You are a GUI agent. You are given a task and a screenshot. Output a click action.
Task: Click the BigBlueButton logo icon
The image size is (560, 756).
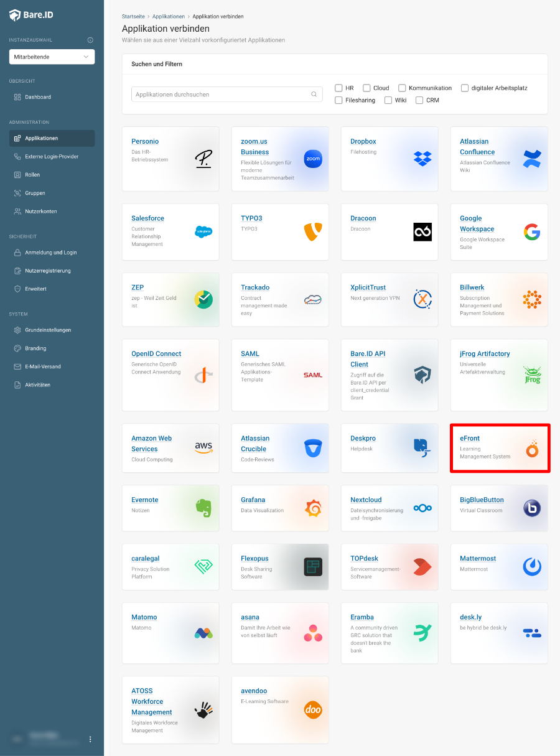coord(532,508)
